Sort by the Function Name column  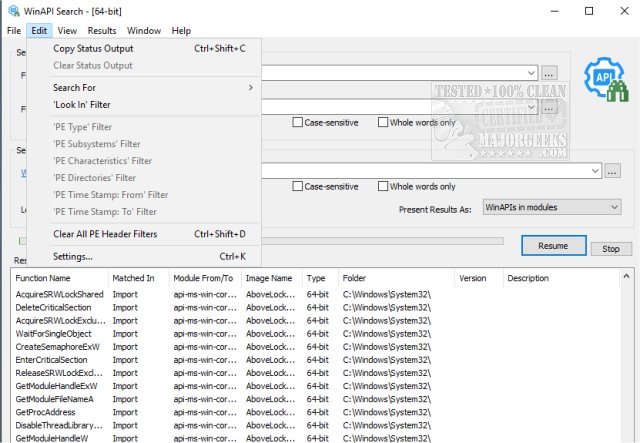[60, 278]
